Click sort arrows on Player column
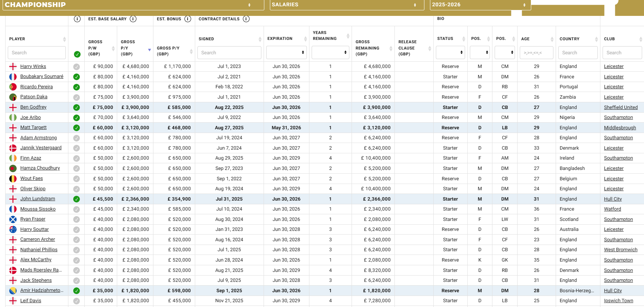644x307 pixels. 64,39
